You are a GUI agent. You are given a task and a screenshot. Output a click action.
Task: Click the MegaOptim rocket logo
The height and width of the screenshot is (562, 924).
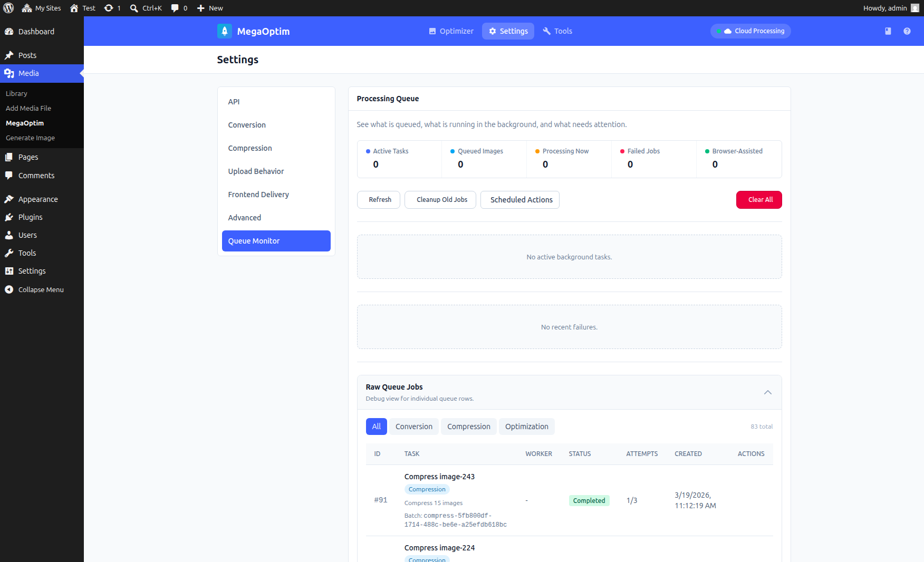point(224,31)
